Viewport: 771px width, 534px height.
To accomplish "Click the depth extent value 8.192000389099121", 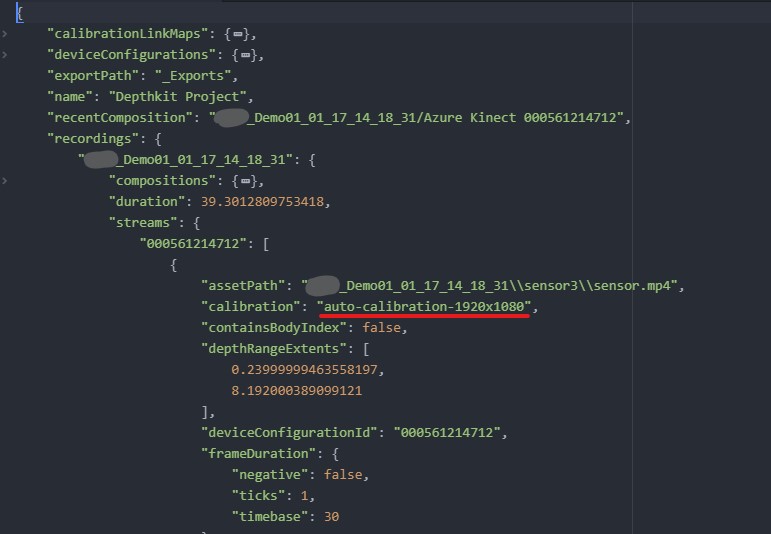I will pyautogui.click(x=296, y=391).
